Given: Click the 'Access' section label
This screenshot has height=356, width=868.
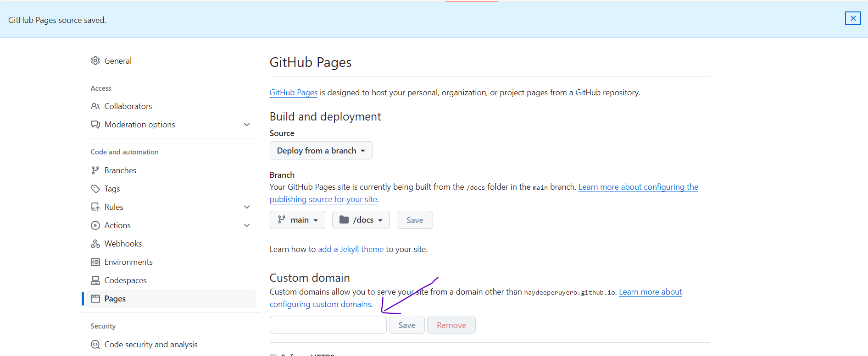Looking at the screenshot, I should tap(101, 88).
